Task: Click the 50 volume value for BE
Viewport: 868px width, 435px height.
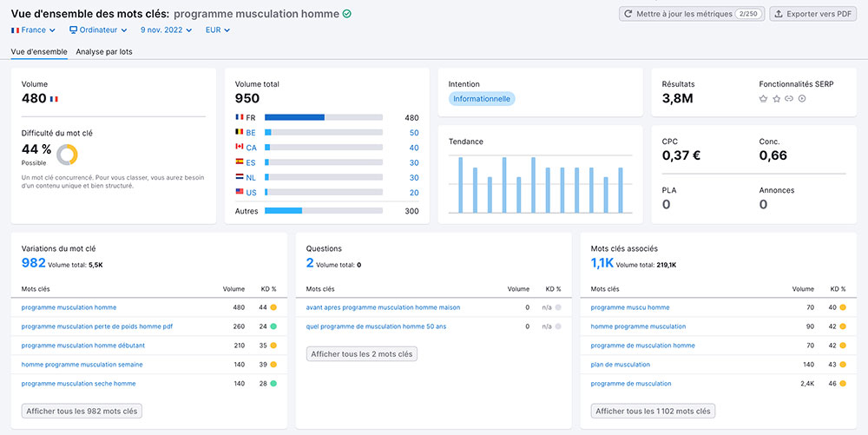Action: point(414,133)
